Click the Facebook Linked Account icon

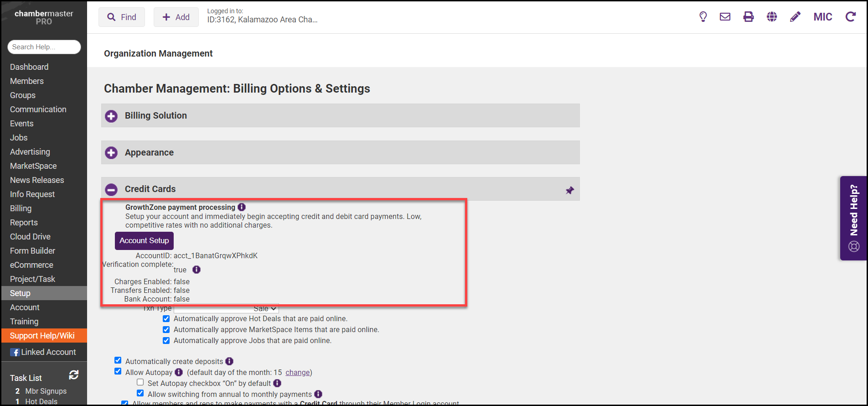pos(15,352)
